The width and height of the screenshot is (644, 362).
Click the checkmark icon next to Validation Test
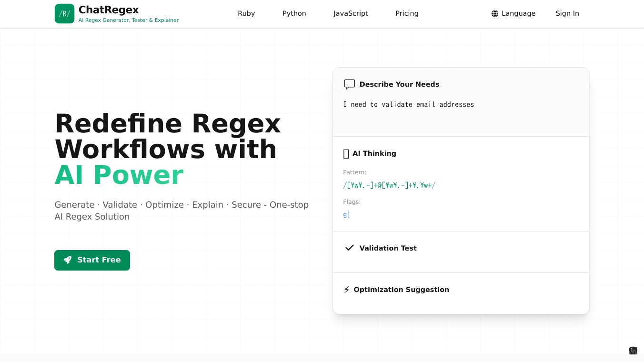point(349,248)
